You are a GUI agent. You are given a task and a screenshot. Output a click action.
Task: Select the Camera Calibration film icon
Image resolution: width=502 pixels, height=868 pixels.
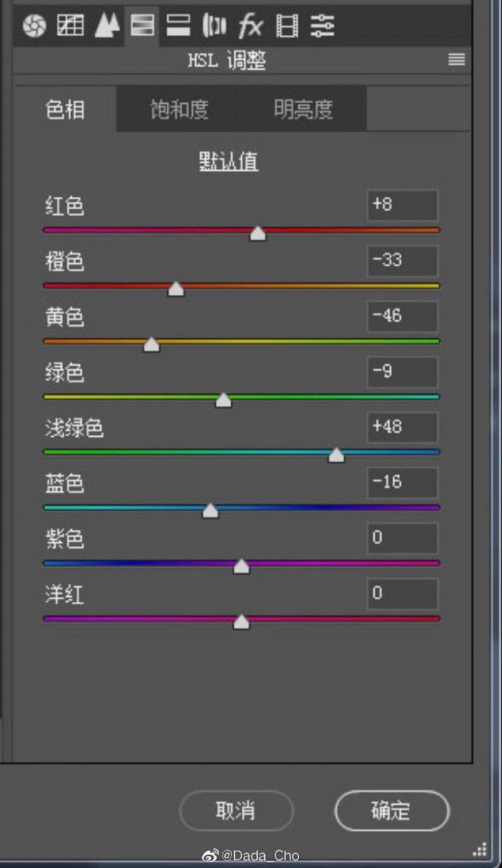(x=286, y=26)
